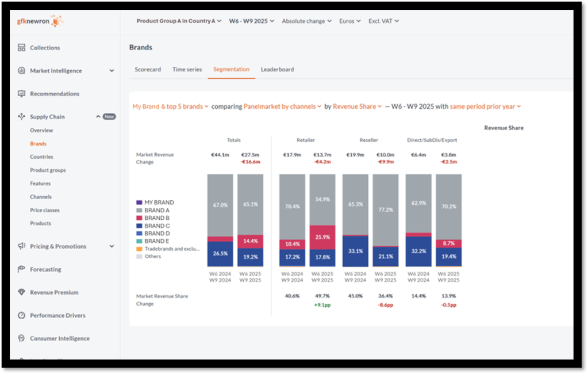588x374 pixels.
Task: Click the +9.1pp share change value
Action: coord(322,305)
